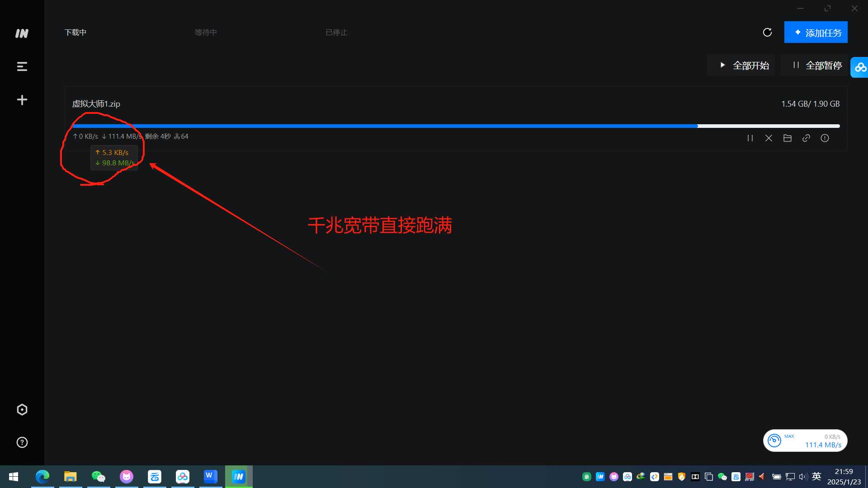Click the plus icon in the sidebar

(x=22, y=100)
